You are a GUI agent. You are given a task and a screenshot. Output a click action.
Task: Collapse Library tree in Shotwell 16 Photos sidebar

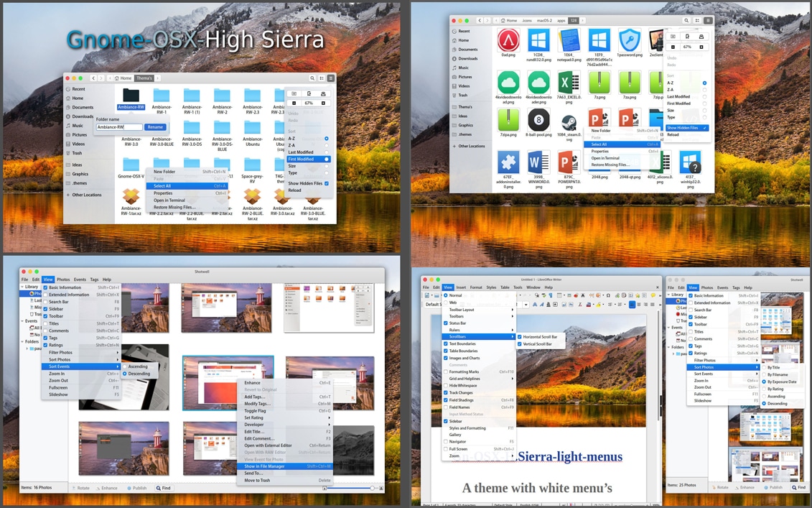coord(22,287)
